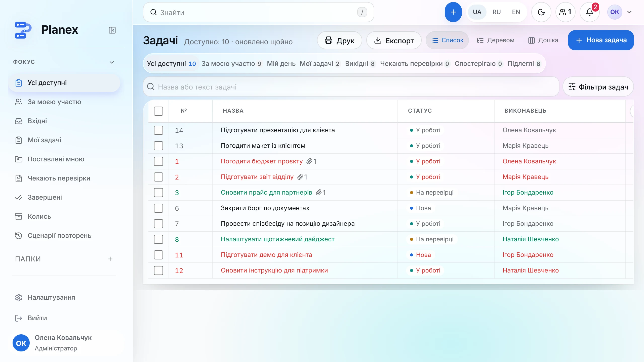Open task 'Налаштувати щотижневий дайджест'
This screenshot has width=644, height=362.
[278, 239]
